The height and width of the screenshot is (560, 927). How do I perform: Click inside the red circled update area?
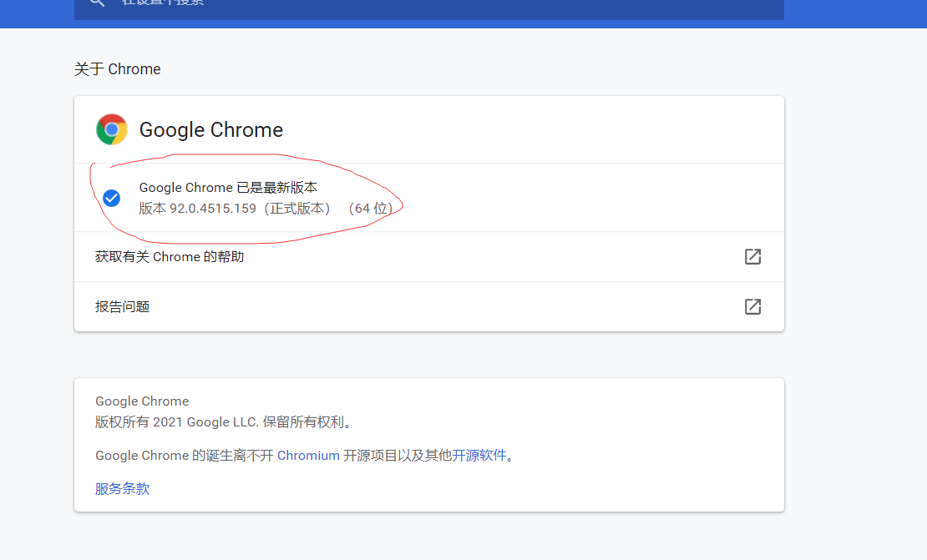click(x=246, y=198)
